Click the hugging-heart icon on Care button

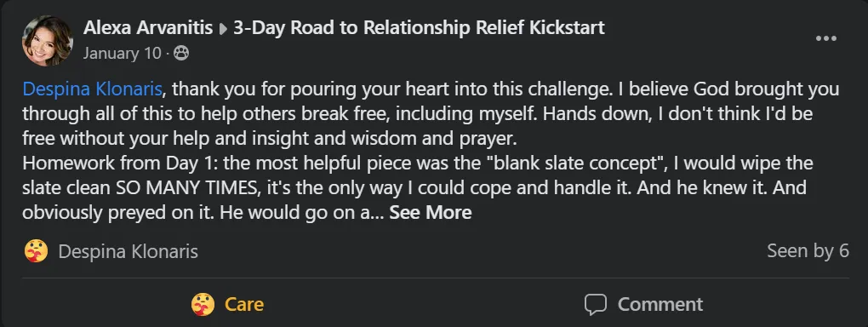[203, 304]
